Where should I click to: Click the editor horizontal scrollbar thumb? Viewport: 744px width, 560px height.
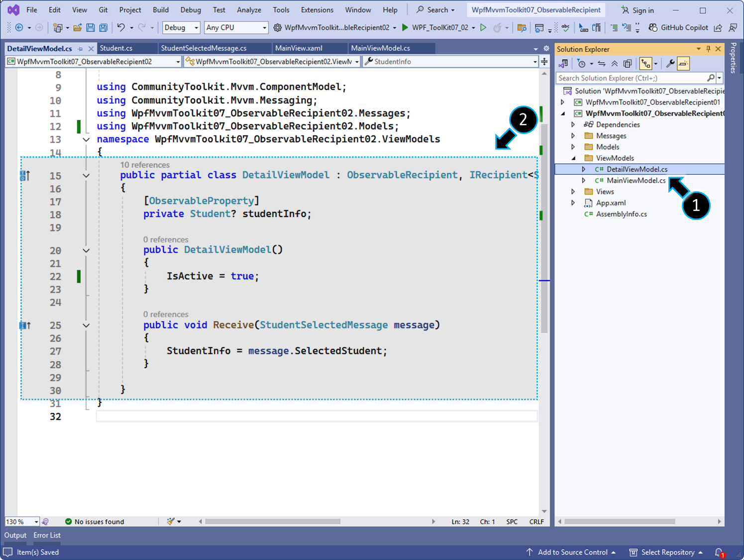tap(273, 522)
